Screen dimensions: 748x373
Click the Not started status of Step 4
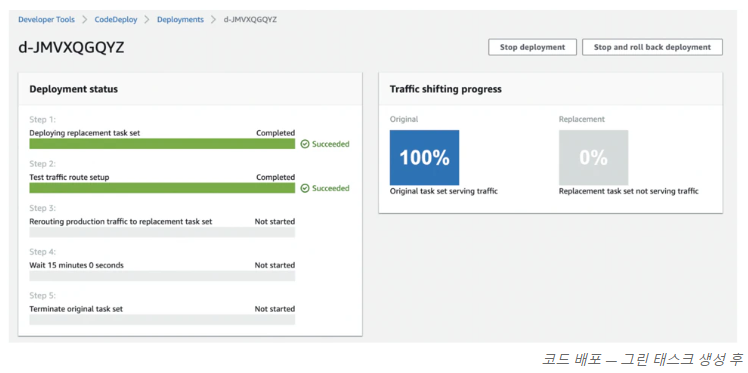pos(275,265)
